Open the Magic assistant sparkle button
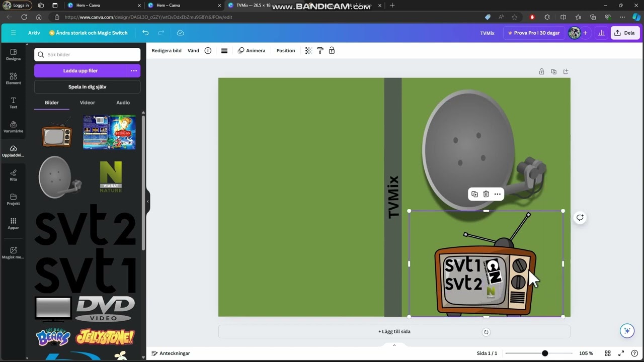This screenshot has height=362, width=644. 627,331
